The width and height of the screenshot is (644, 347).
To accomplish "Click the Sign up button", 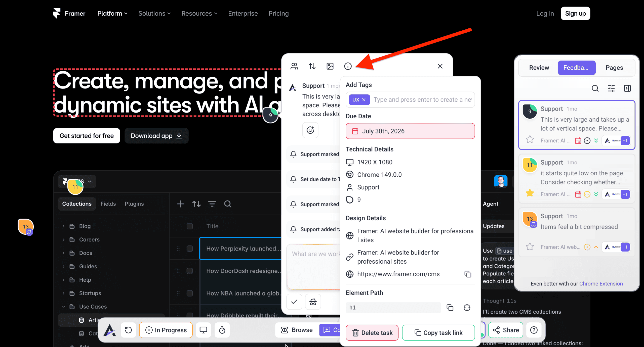I will click(575, 13).
